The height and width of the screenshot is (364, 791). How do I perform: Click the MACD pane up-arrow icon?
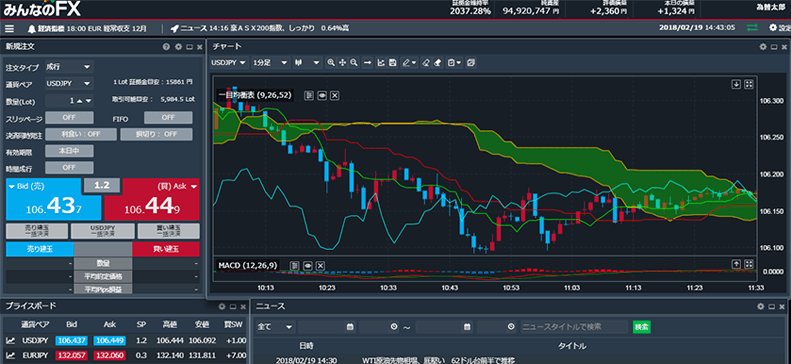tap(737, 264)
